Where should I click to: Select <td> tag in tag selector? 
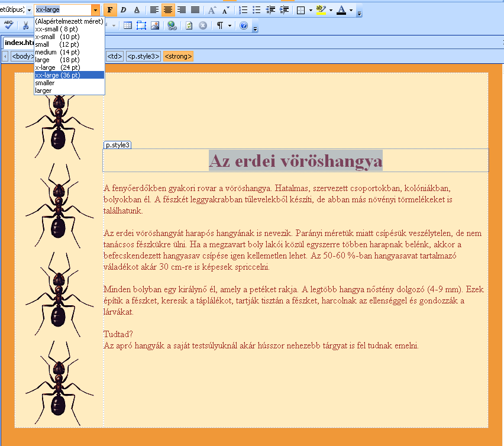(x=115, y=56)
